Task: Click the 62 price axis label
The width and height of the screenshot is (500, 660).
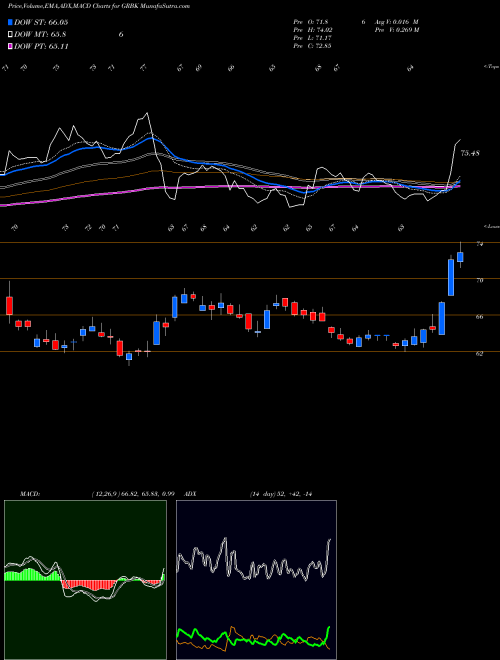Action: point(479,354)
